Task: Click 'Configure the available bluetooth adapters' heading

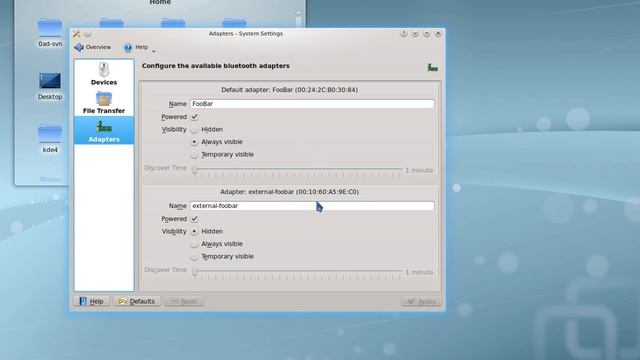Action: point(216,66)
